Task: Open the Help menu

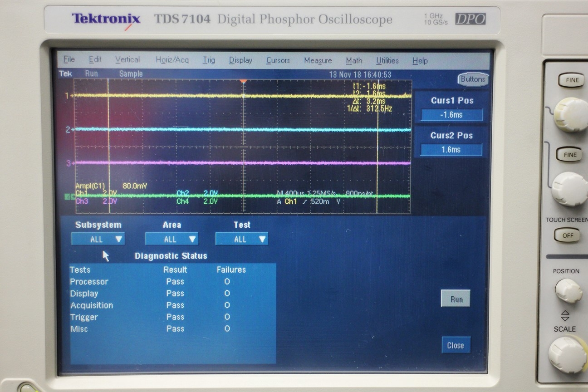Action: (420, 61)
